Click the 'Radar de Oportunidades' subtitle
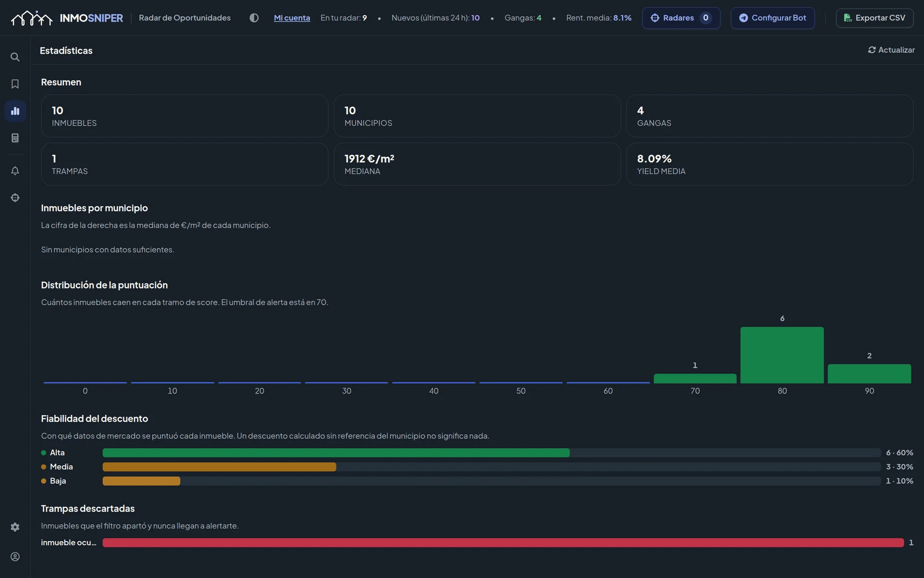The height and width of the screenshot is (578, 924). click(x=185, y=18)
